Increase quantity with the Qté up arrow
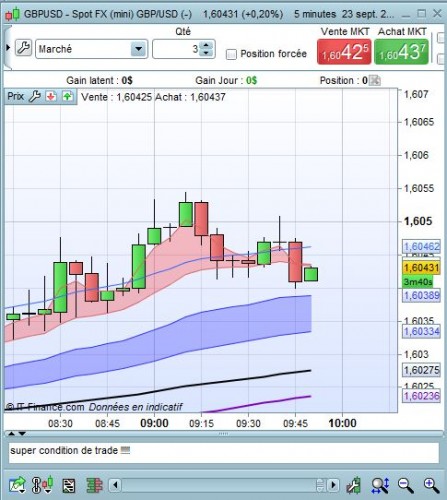 click(x=206, y=45)
